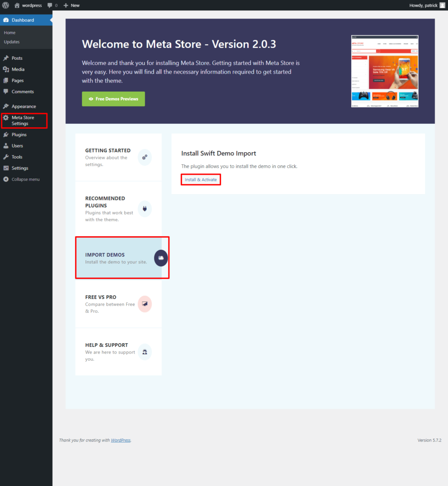Click the plug icon on Recommended Plugins card

[145, 209]
